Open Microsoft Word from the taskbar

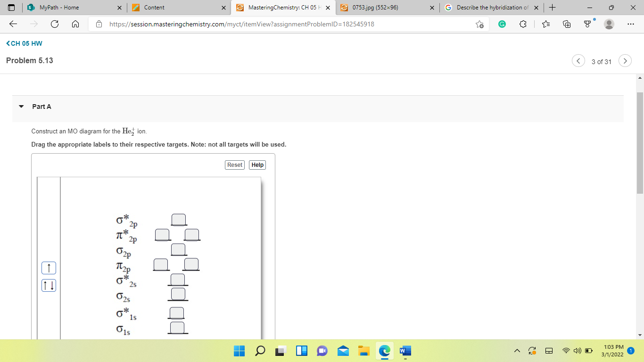coord(405,351)
